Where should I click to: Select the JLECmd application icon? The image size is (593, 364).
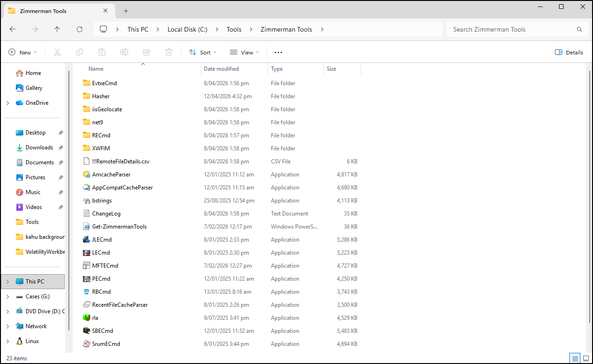click(x=86, y=240)
